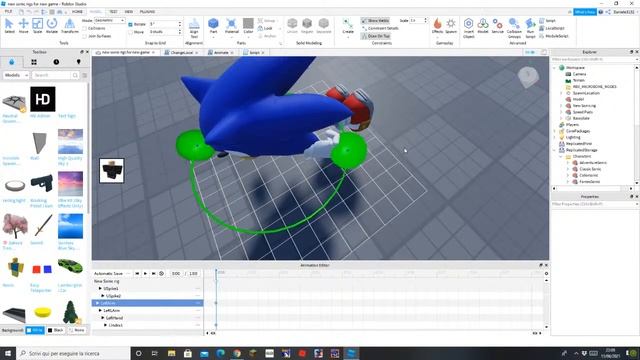Toggle the Join Surfaces checkbox
The height and width of the screenshot is (360, 640).
pyautogui.click(x=85, y=36)
